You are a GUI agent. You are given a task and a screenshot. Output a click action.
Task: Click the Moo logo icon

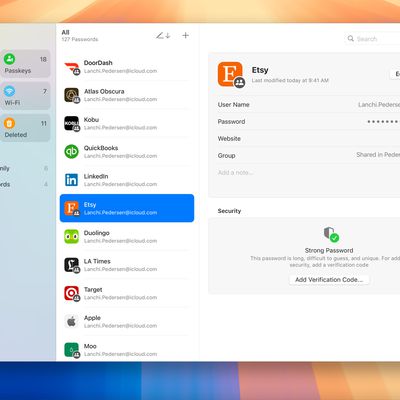point(72,350)
